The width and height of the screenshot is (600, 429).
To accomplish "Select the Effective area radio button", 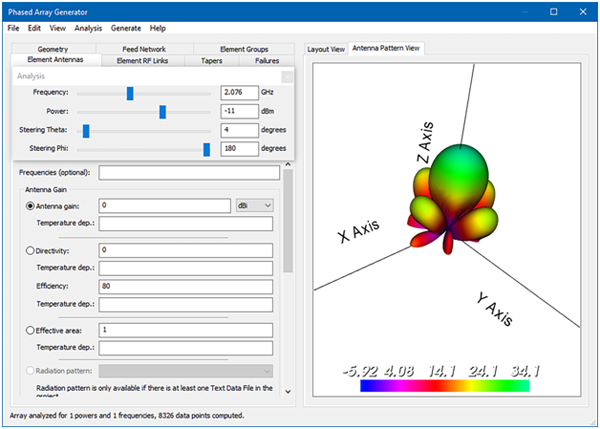I will (x=30, y=330).
